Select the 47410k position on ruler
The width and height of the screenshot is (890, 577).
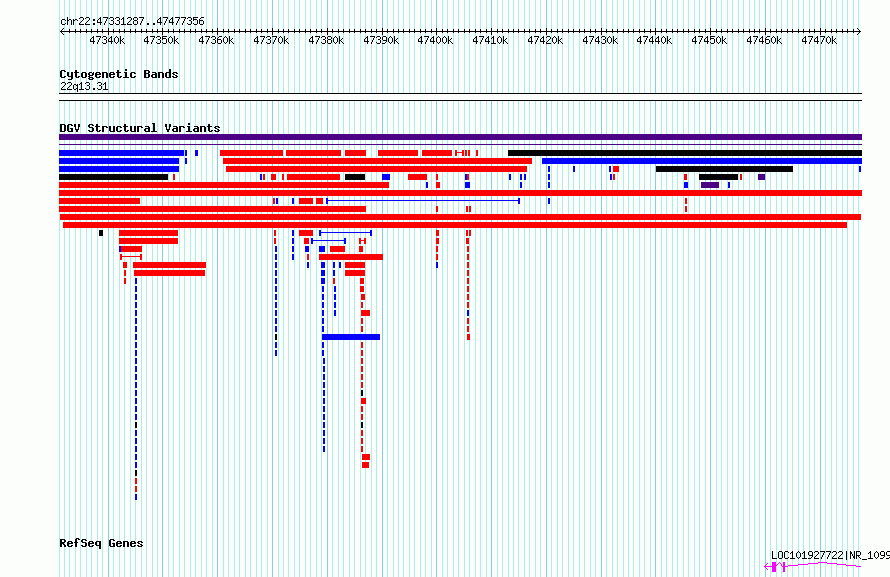click(x=490, y=40)
